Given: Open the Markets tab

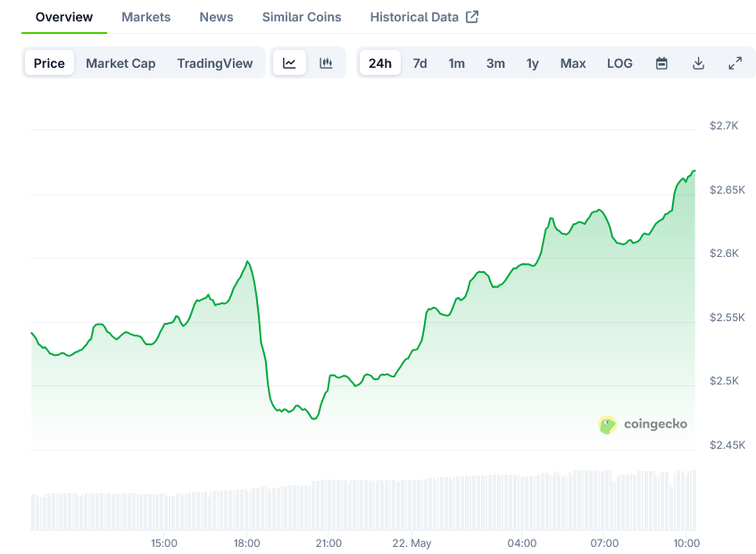Looking at the screenshot, I should coord(145,17).
